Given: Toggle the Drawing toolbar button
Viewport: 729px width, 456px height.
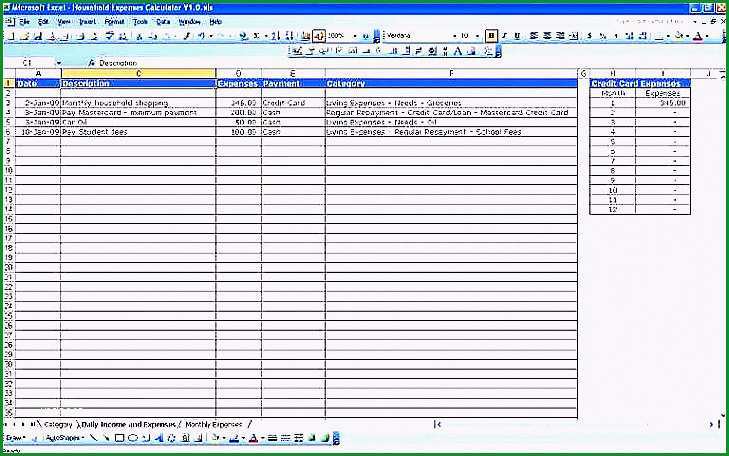Looking at the screenshot, I should coord(319,36).
